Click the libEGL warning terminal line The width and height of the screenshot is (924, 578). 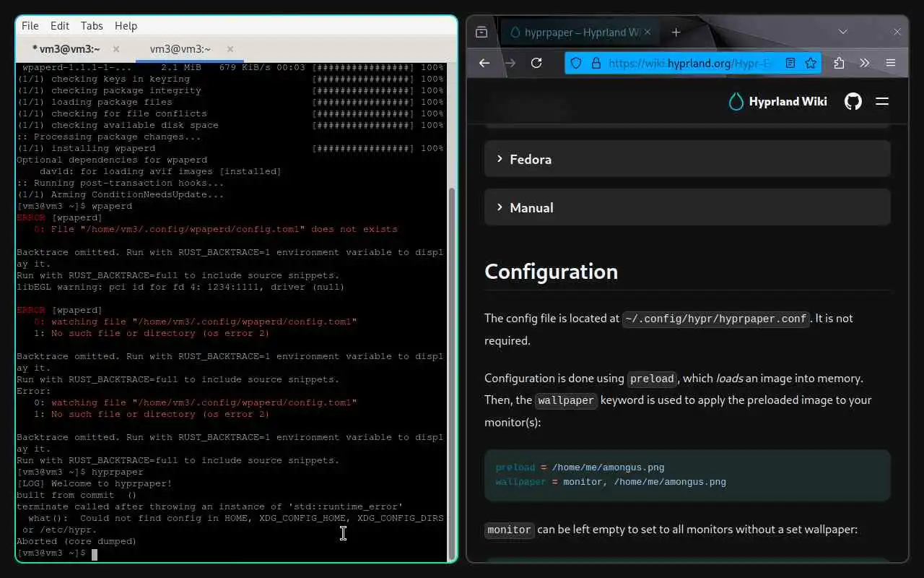(180, 287)
